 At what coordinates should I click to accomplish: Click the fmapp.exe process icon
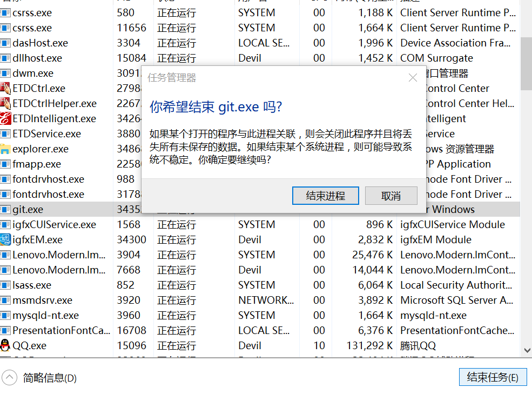click(x=5, y=164)
